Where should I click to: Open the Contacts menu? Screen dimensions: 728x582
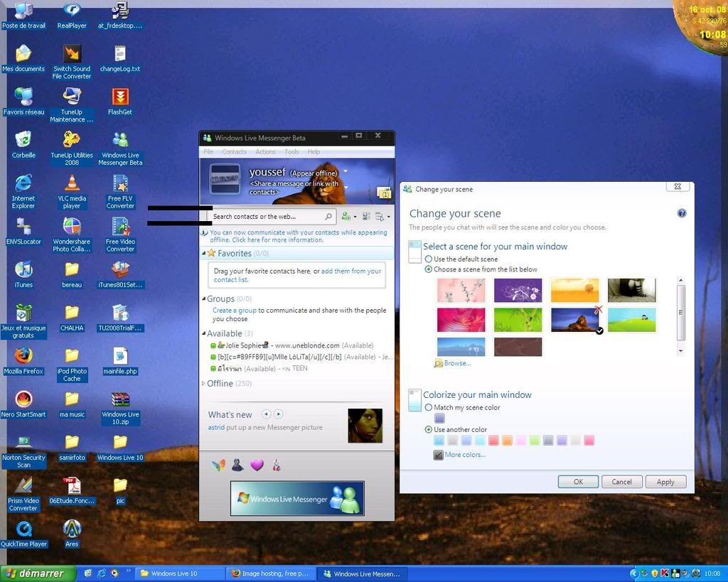(234, 152)
